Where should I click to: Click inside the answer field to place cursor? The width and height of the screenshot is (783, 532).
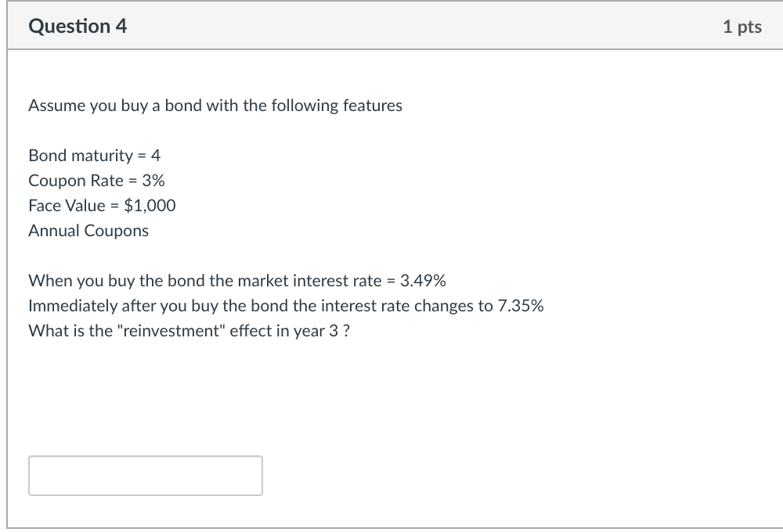click(x=145, y=475)
